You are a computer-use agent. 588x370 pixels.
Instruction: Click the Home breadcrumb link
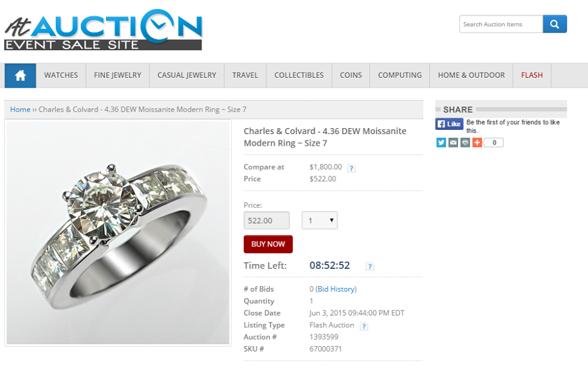[x=20, y=110]
